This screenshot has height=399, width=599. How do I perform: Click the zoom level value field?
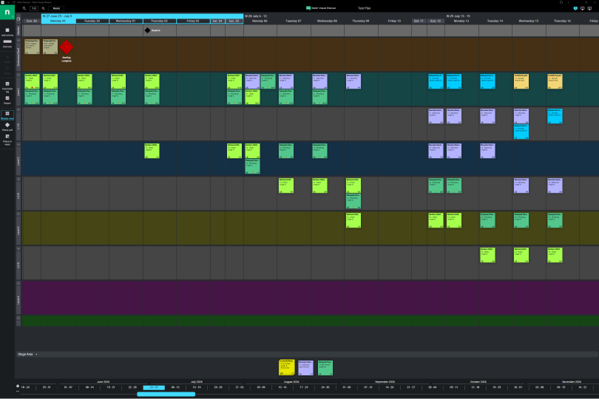click(34, 8)
